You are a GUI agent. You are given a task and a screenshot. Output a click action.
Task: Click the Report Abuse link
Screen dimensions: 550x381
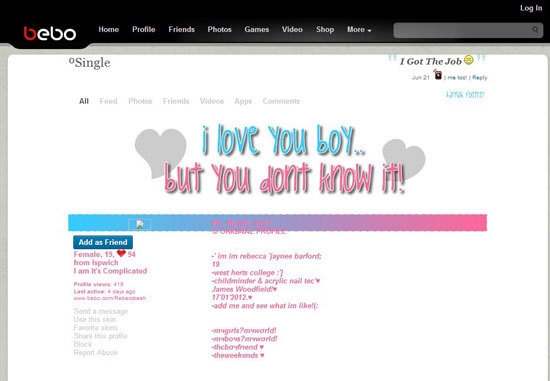pyautogui.click(x=95, y=353)
